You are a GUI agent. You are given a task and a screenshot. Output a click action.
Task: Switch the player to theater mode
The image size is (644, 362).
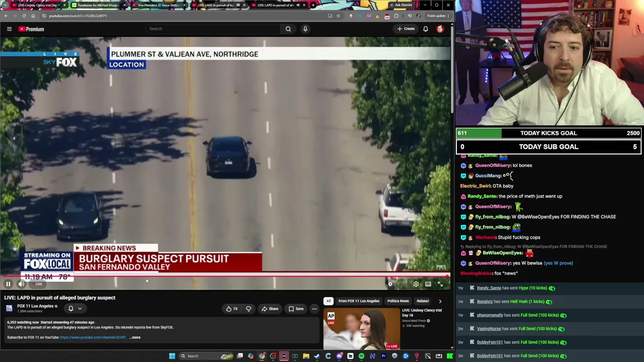pos(428,284)
